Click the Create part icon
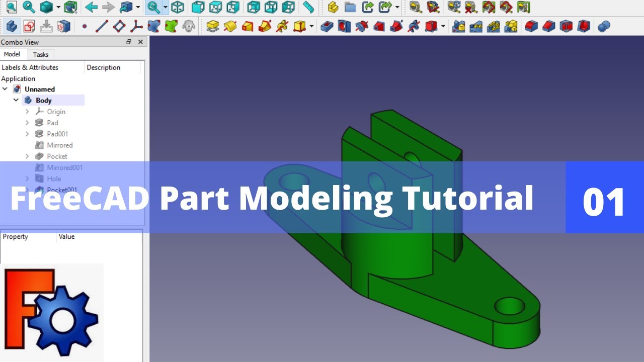Screen dimensions: 644x362 [x=333, y=7]
